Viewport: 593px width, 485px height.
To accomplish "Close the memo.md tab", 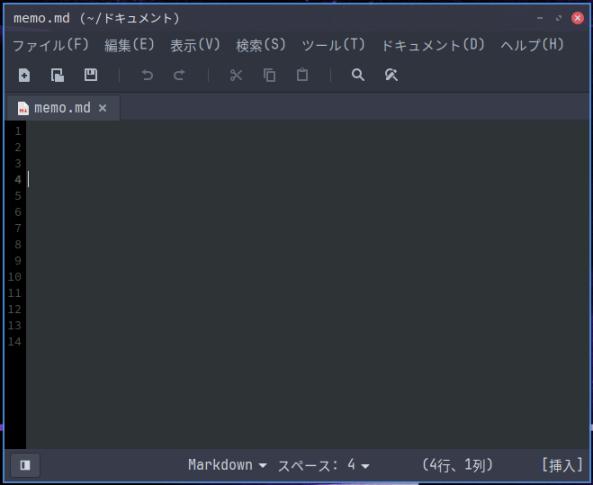I will click(x=102, y=109).
